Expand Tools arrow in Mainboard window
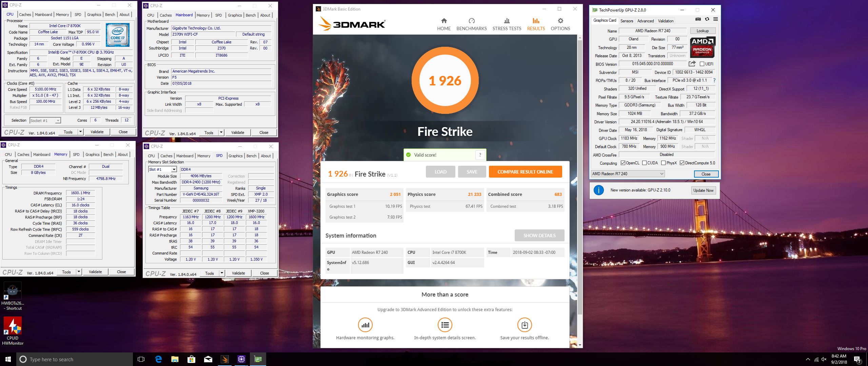 click(221, 133)
